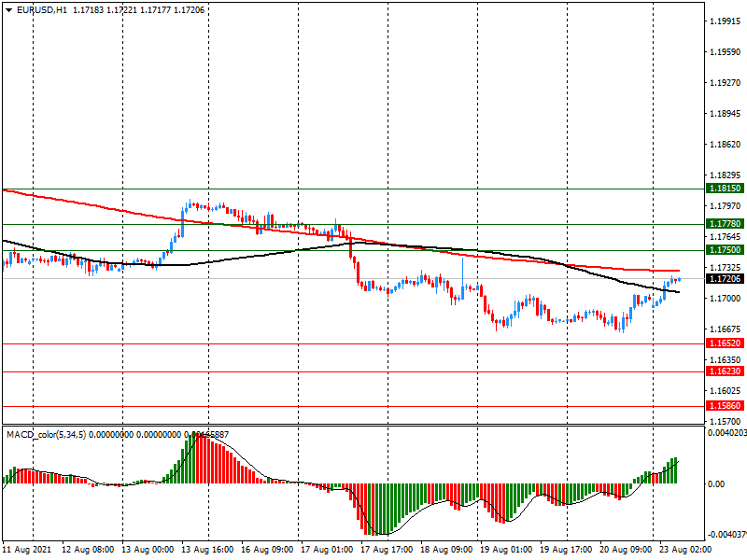
Task: Click the 1.15700 price scale value
Action: click(x=726, y=422)
